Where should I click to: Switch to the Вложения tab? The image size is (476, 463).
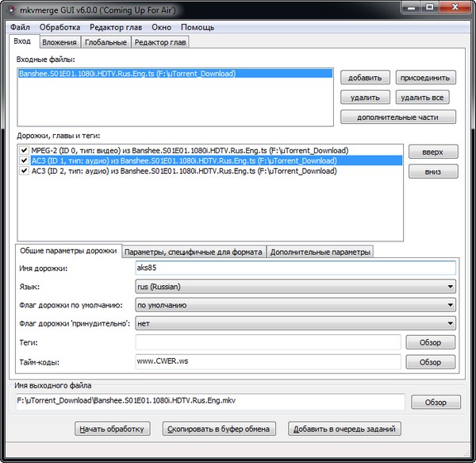pos(59,42)
